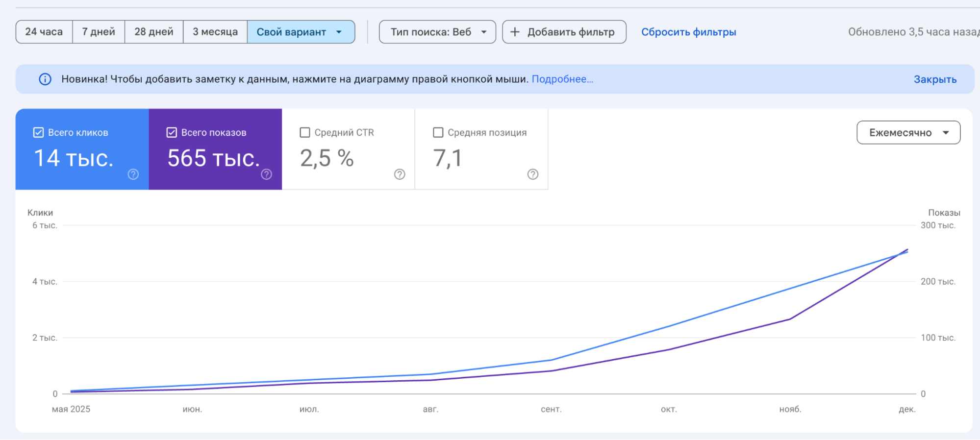The height and width of the screenshot is (440, 980).
Task: Click the дек. data point on chart
Action: (x=907, y=251)
